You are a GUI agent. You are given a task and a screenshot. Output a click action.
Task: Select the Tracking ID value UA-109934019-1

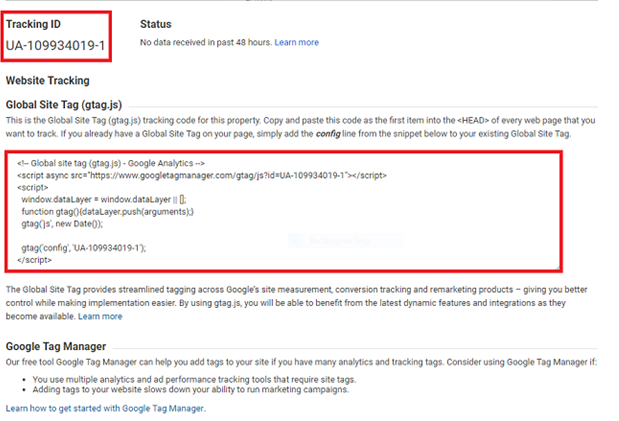[55, 46]
